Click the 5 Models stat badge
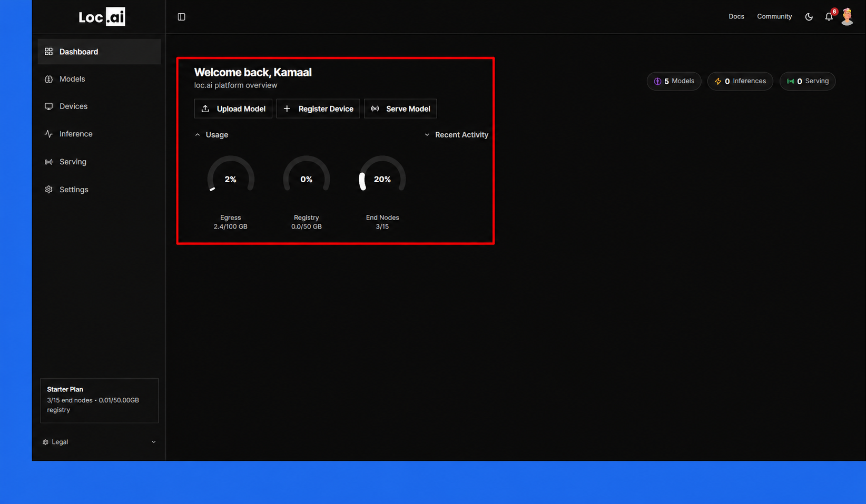Screen dimensions: 866x504 coord(674,81)
